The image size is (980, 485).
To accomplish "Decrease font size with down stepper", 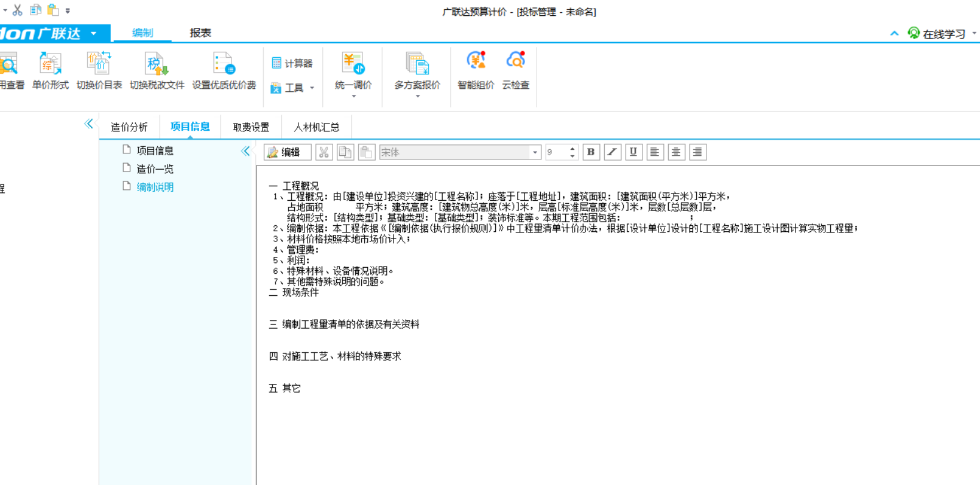I will click(x=573, y=156).
